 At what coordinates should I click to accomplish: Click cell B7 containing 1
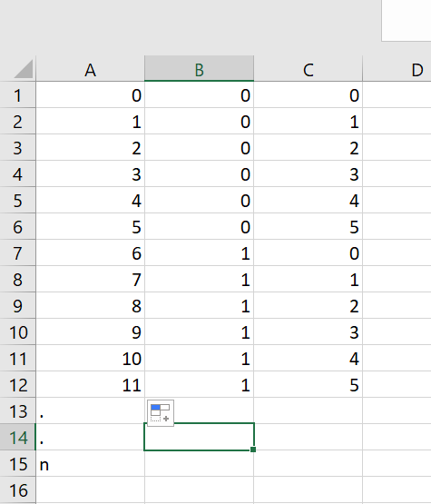pyautogui.click(x=199, y=253)
